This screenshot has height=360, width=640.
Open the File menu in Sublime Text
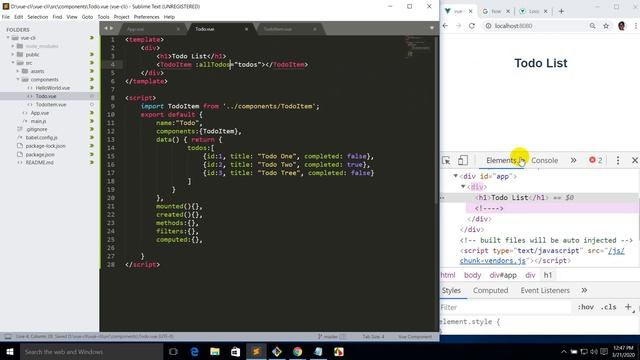click(6, 17)
